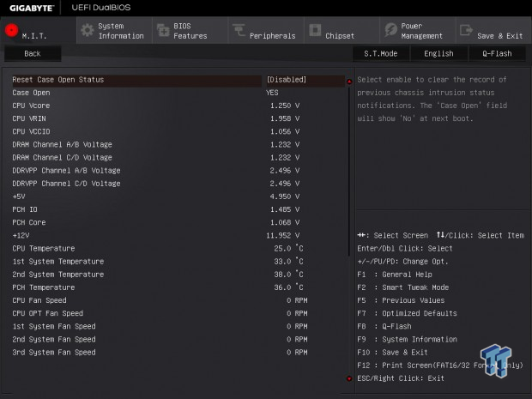532x399 pixels.
Task: Select 2nd System Temperature
Action: 58,274
